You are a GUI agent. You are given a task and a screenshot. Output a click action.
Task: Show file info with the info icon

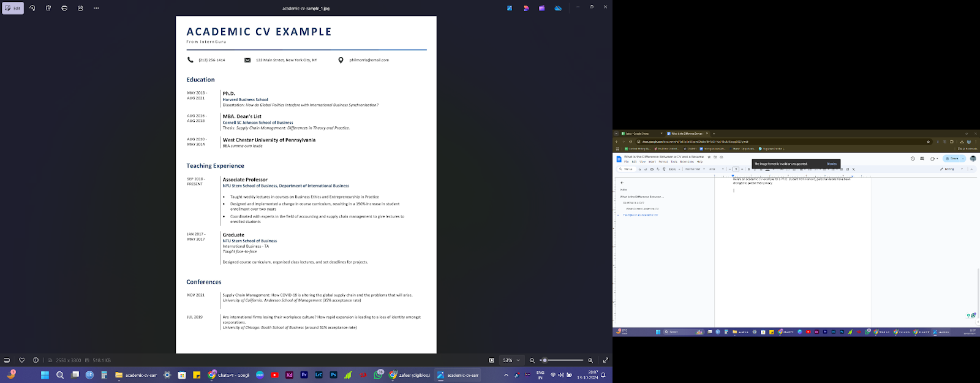point(36,360)
